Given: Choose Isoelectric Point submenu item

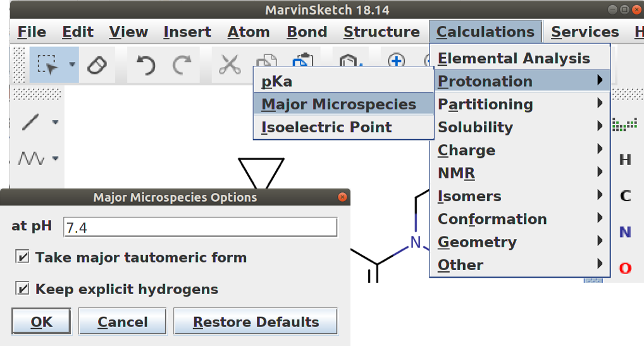Looking at the screenshot, I should pyautogui.click(x=344, y=127).
